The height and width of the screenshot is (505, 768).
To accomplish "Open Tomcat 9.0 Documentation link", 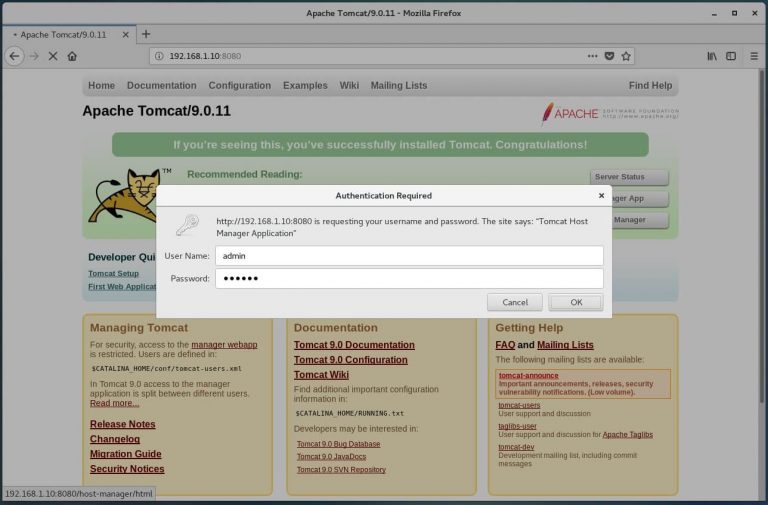I will pos(354,345).
